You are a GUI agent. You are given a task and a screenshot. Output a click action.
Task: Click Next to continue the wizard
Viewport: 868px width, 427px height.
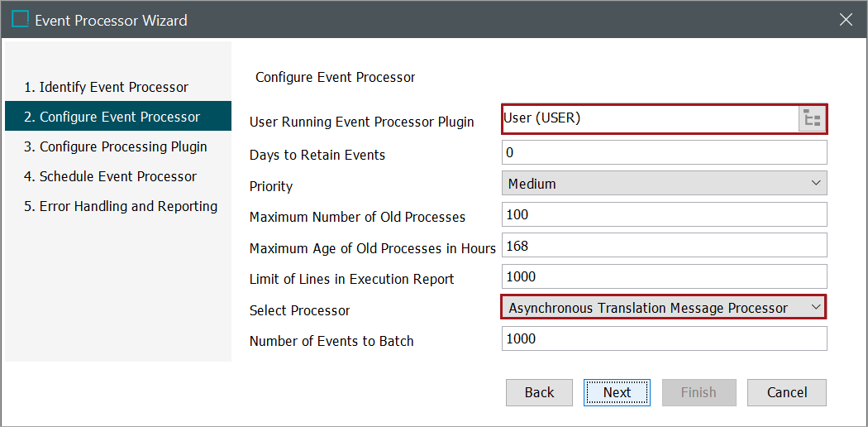point(617,392)
